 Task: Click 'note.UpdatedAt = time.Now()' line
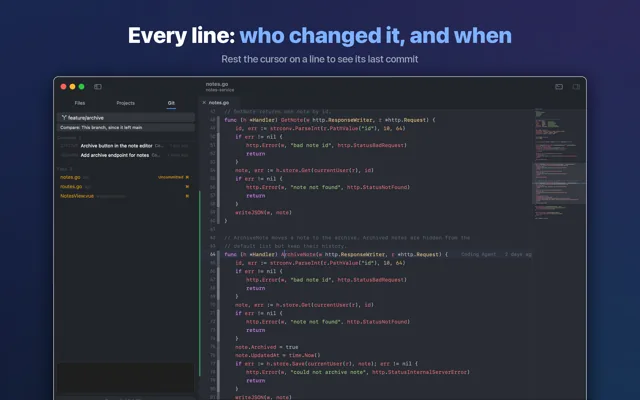click(278, 355)
